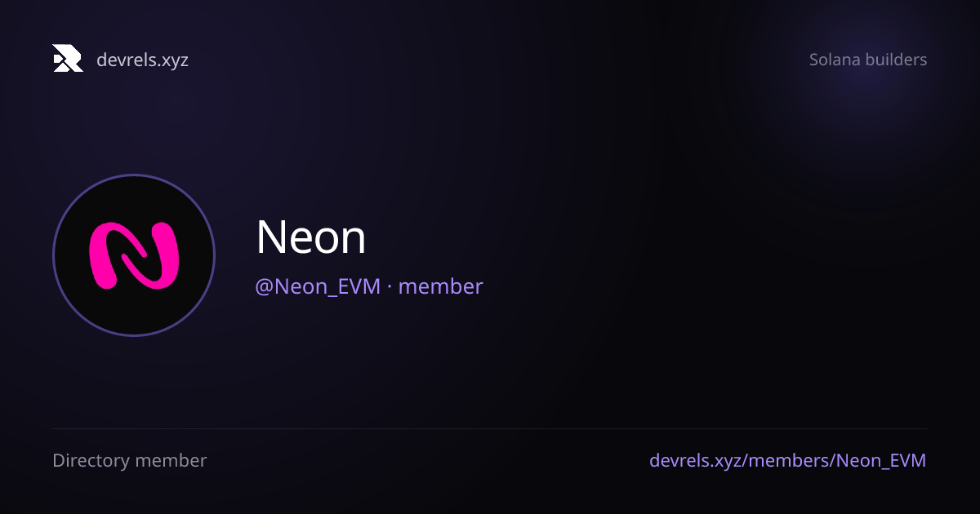The height and width of the screenshot is (514, 980).
Task: Select the Neon_EVM segment of the footer URL
Action: [x=882, y=461]
